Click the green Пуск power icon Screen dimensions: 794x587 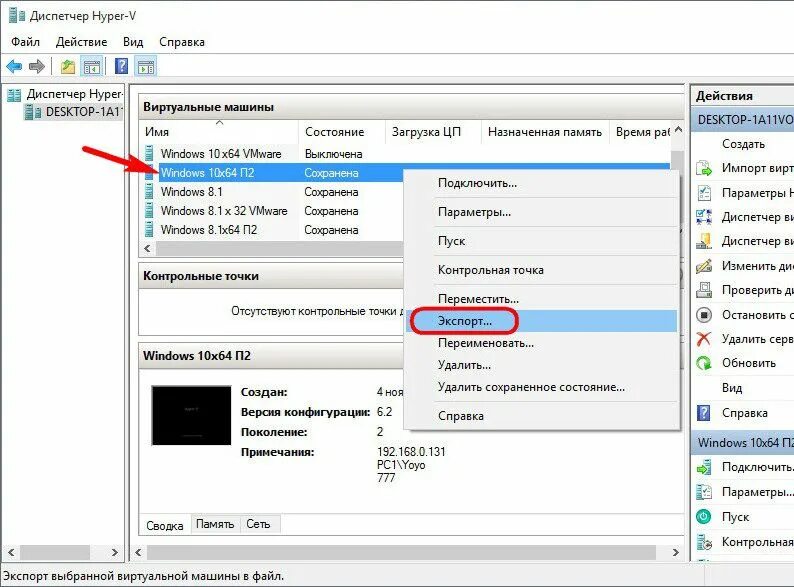(704, 517)
